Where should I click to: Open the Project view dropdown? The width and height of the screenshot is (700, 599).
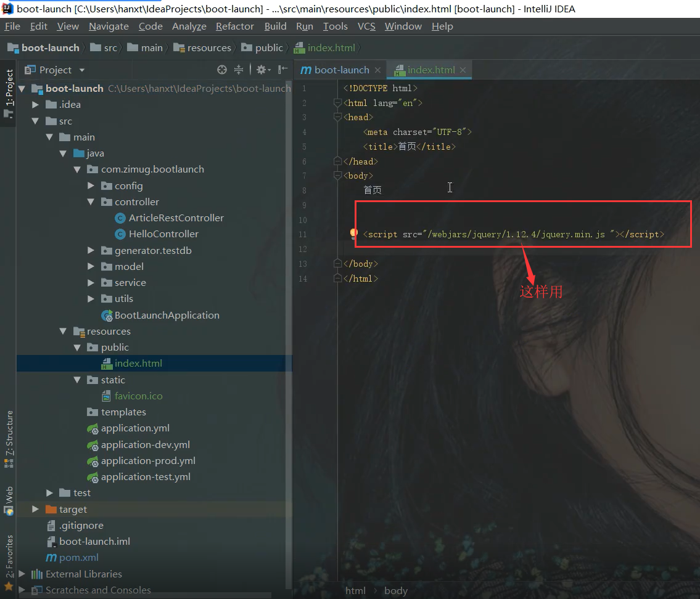coord(81,70)
